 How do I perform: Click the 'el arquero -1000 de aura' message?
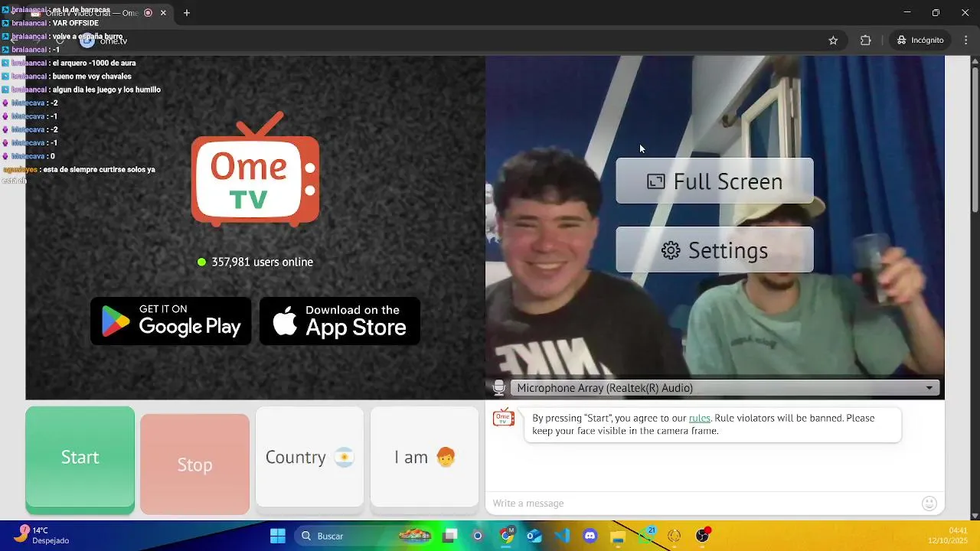tap(94, 63)
